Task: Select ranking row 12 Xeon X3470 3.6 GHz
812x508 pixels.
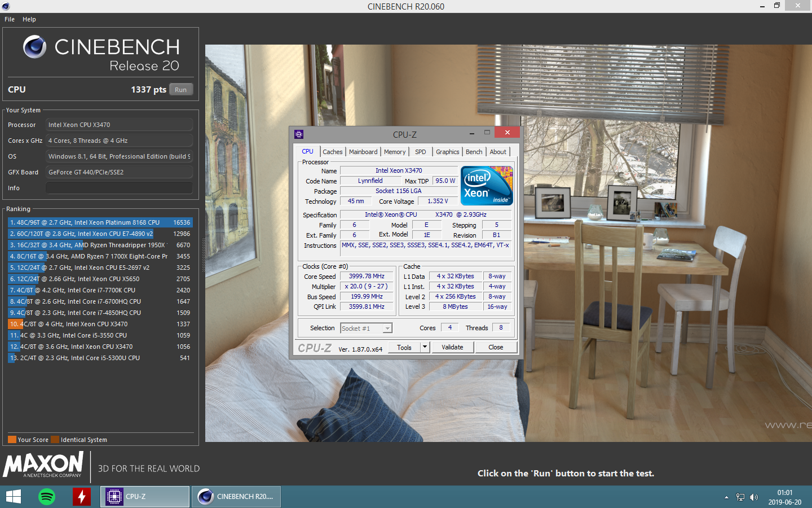Action: click(x=100, y=347)
